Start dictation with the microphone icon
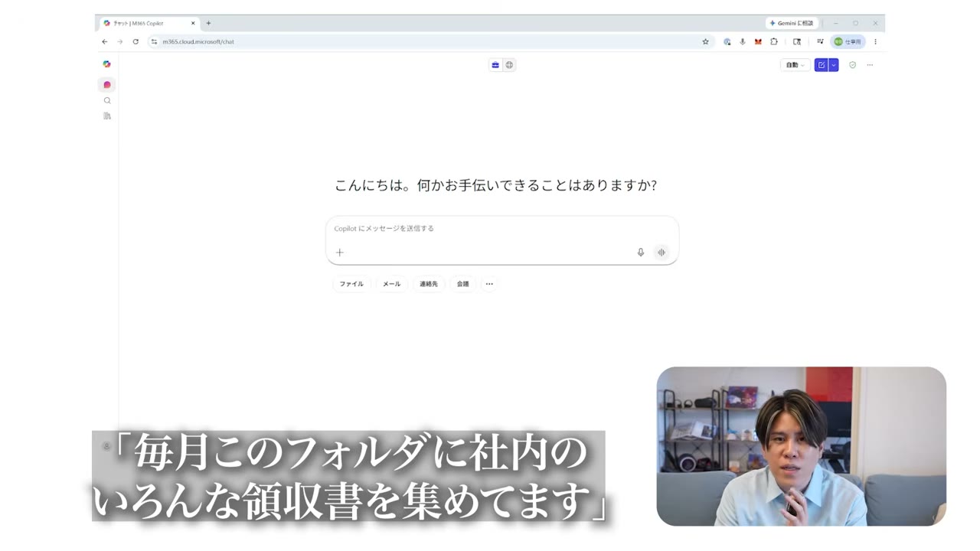The height and width of the screenshot is (551, 980). tap(641, 252)
